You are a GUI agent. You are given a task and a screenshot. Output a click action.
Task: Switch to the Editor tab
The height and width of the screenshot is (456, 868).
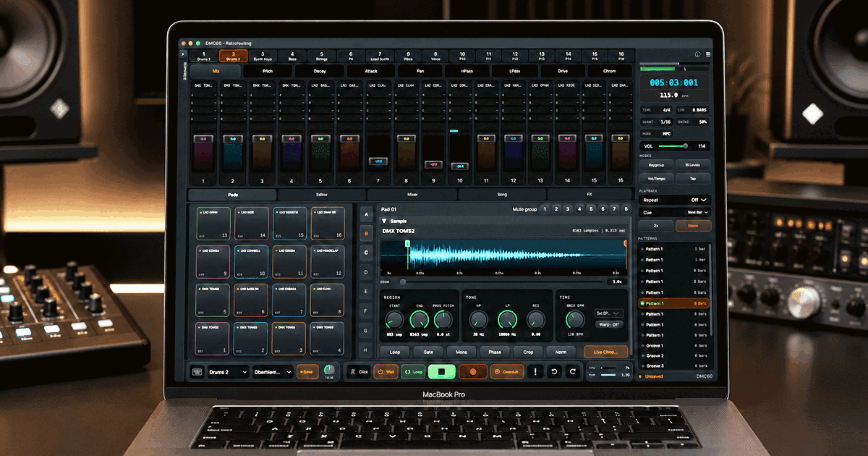322,195
